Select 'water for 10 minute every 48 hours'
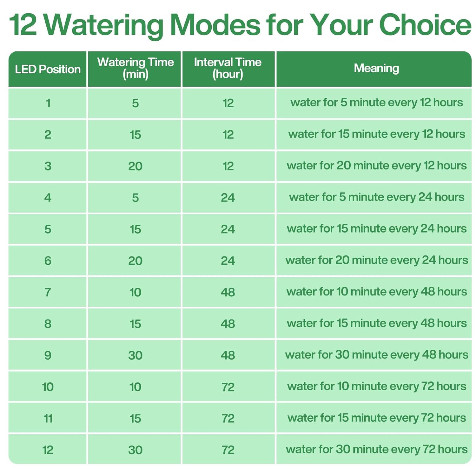 (x=376, y=292)
